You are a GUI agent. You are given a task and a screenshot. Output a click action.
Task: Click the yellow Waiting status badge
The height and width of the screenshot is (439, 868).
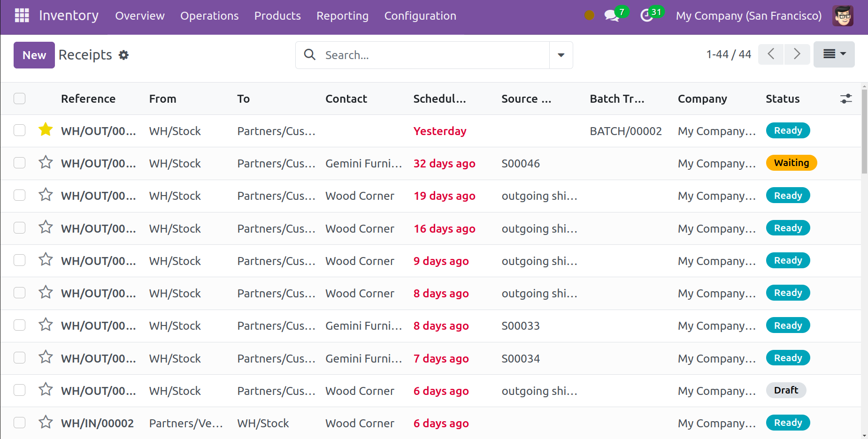[791, 163]
